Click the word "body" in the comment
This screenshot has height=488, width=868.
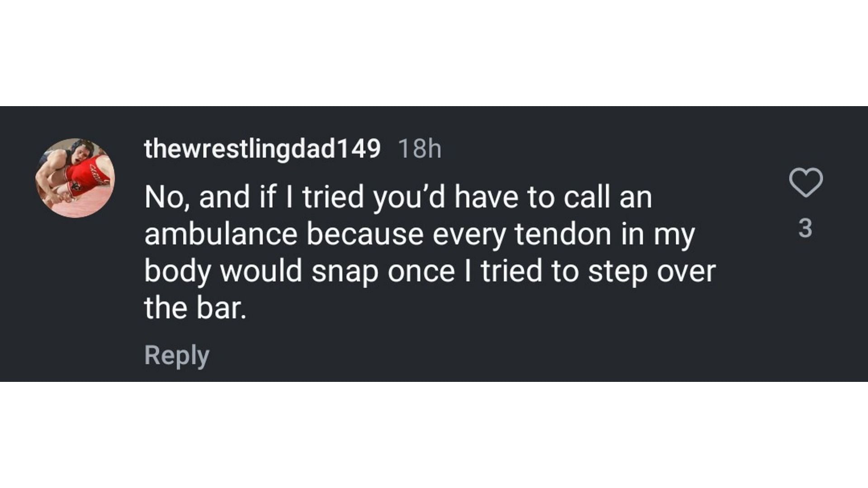pos(178,272)
